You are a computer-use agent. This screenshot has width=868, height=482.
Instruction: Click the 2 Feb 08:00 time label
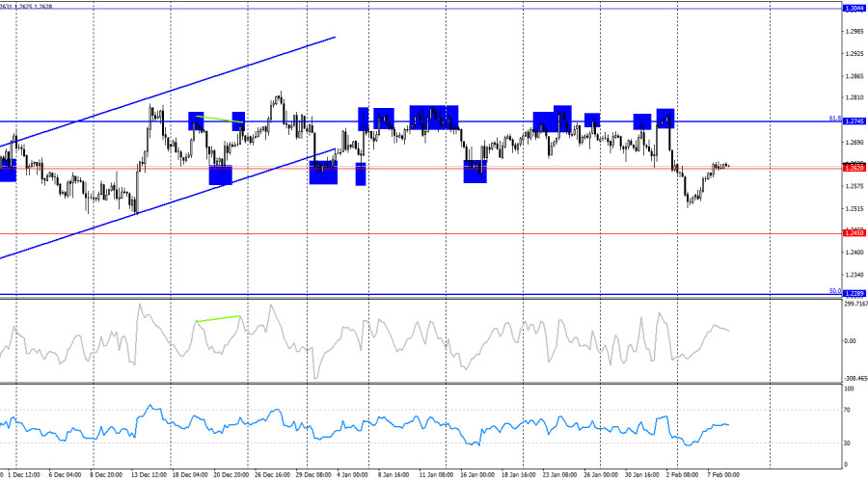pyautogui.click(x=682, y=475)
